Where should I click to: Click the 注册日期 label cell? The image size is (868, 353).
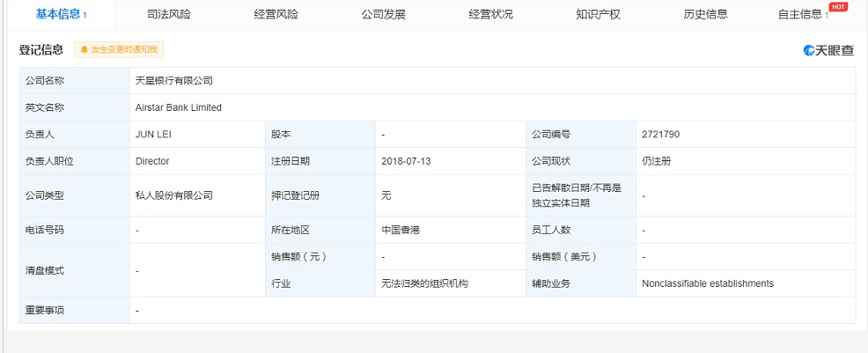click(320, 162)
